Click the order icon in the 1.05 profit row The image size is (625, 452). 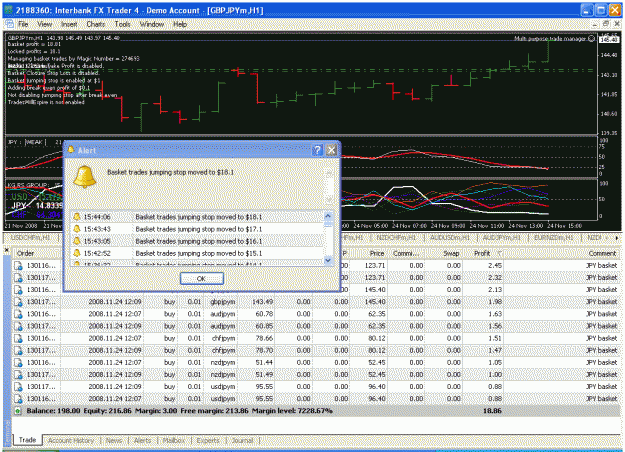pos(18,363)
